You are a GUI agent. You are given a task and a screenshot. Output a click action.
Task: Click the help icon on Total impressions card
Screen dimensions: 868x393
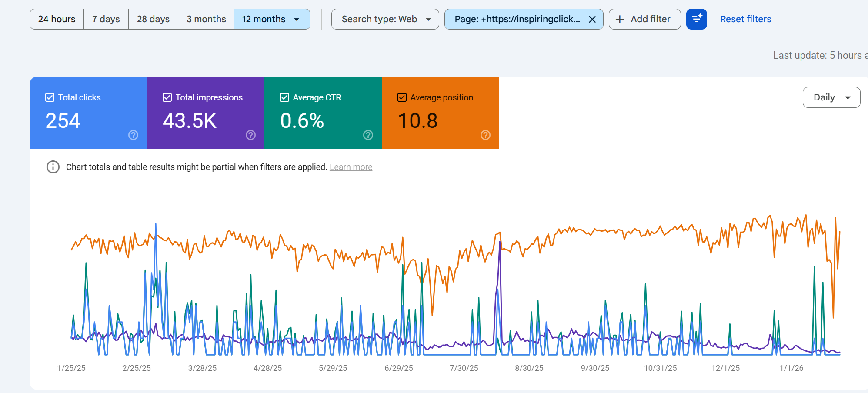coord(250,135)
